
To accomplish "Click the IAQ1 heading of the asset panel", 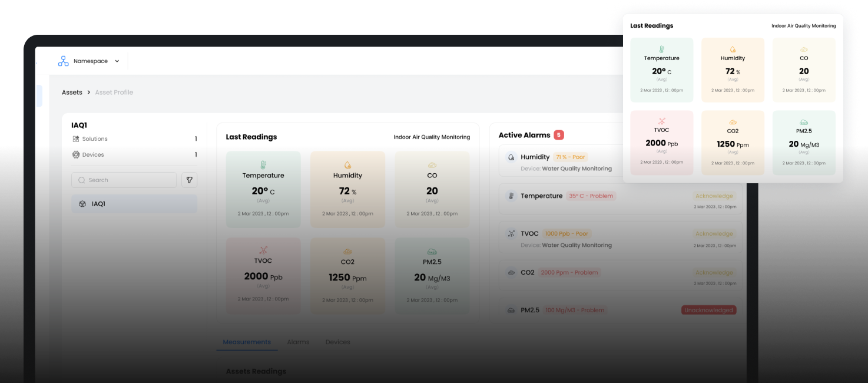I will pyautogui.click(x=79, y=126).
